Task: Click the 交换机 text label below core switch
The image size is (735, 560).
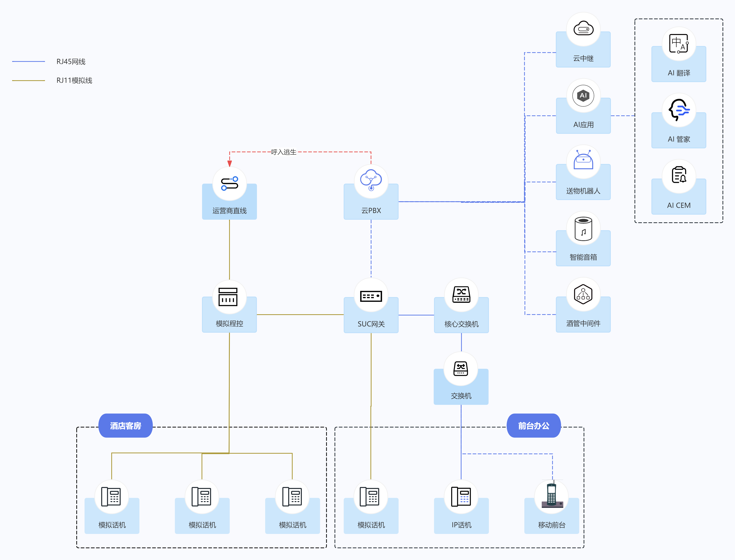Action: 461,396
